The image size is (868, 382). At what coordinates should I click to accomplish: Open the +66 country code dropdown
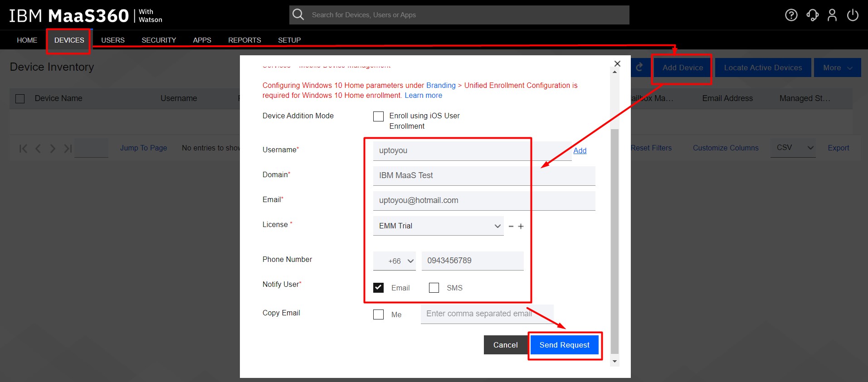click(394, 261)
